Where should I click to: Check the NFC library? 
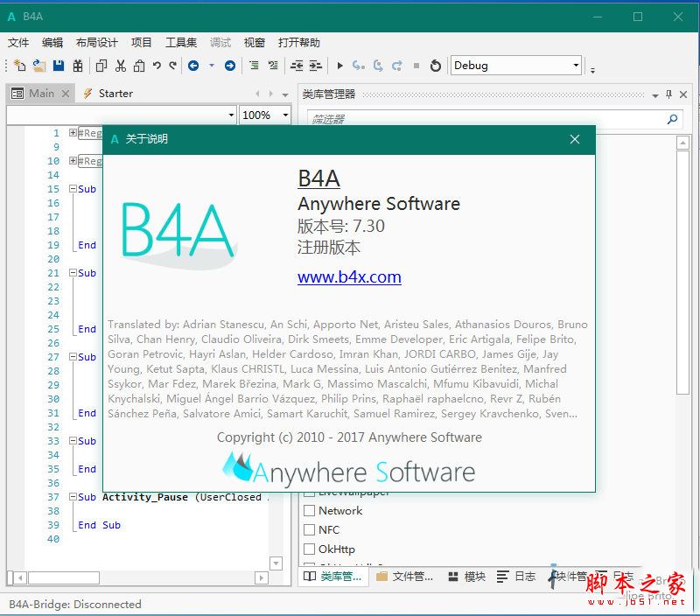tap(309, 530)
